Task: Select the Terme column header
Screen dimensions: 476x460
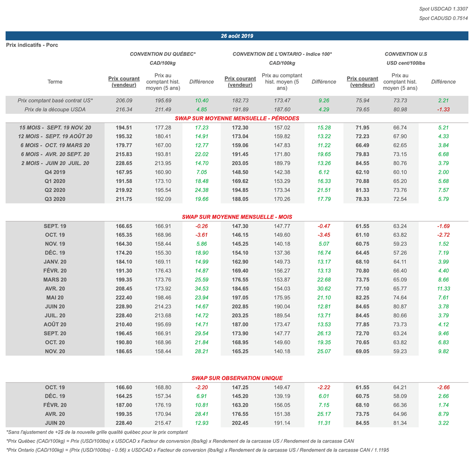Action: point(55,82)
